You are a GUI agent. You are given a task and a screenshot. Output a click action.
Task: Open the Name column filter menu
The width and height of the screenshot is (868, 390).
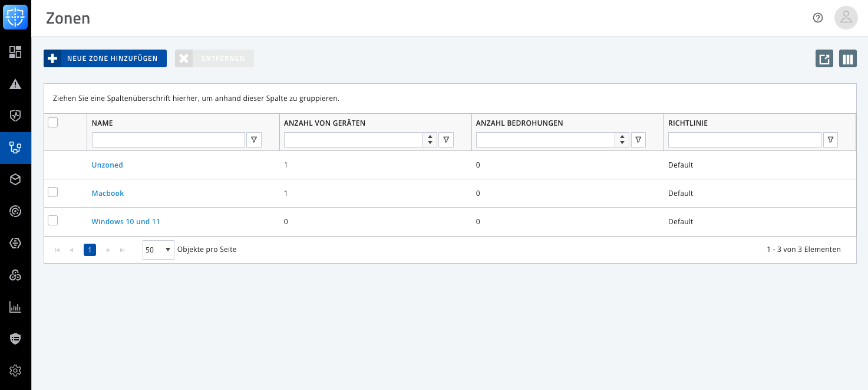coord(254,140)
